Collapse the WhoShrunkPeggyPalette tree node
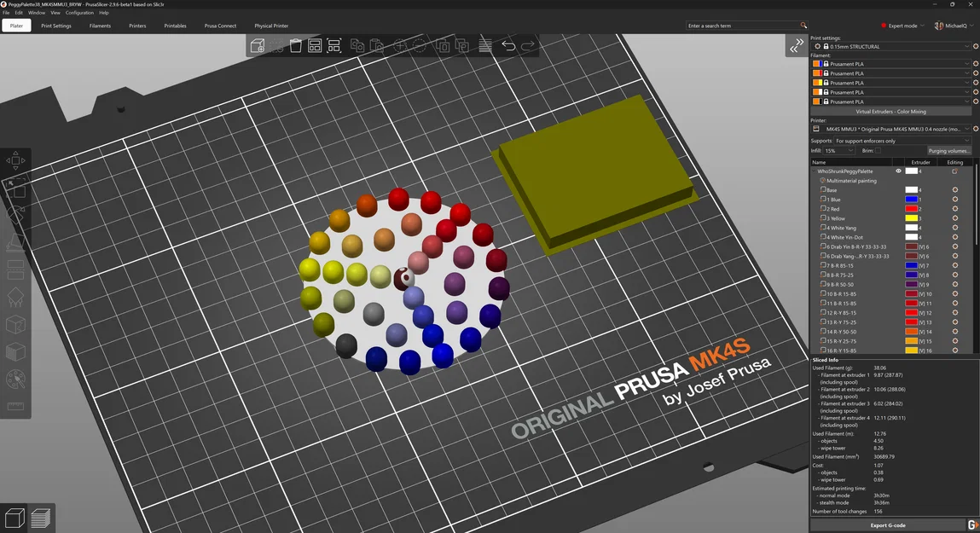Screen dimensions: 980x533 click(x=814, y=171)
